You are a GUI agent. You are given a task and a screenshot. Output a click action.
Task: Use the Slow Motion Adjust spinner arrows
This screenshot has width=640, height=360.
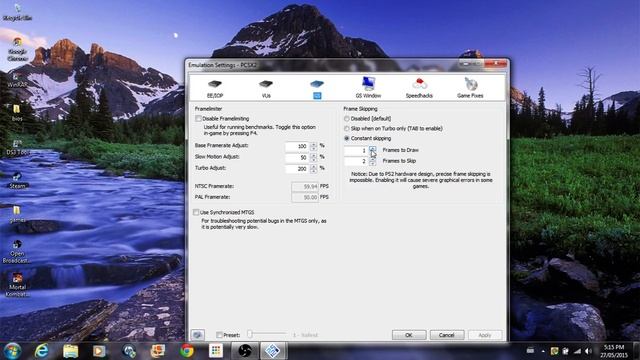click(x=313, y=157)
